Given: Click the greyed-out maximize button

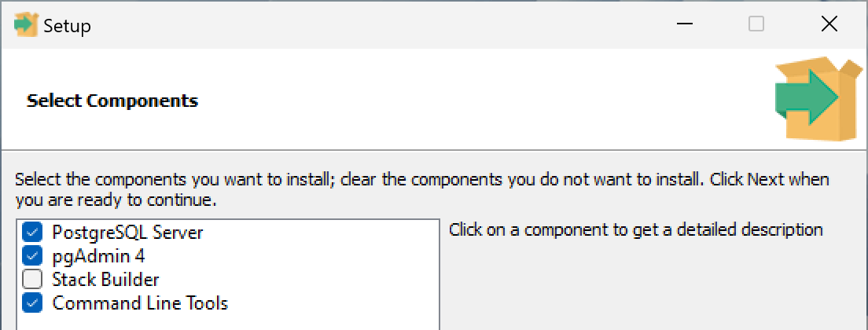Looking at the screenshot, I should coord(756,25).
